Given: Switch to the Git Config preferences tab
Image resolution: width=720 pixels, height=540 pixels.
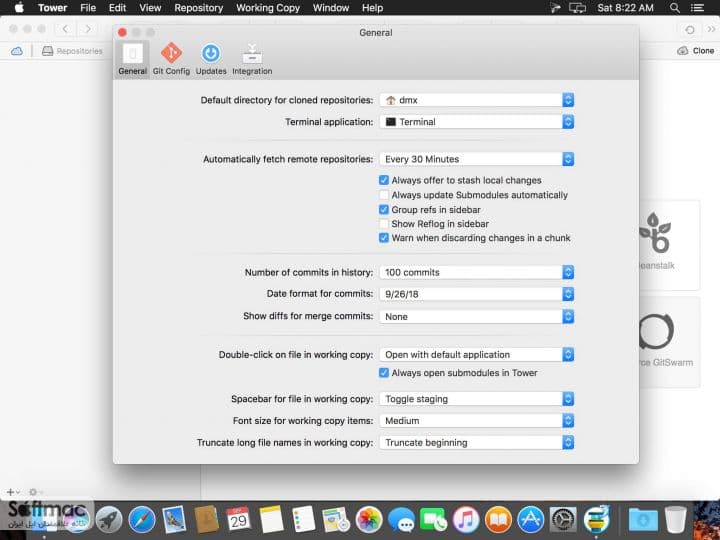Looking at the screenshot, I should 171,59.
